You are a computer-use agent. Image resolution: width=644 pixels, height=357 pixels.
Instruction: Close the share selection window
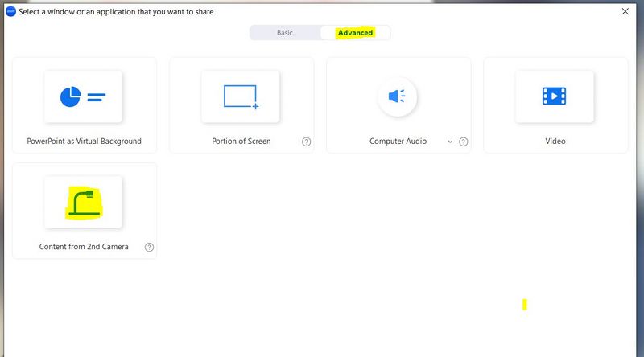(x=625, y=11)
